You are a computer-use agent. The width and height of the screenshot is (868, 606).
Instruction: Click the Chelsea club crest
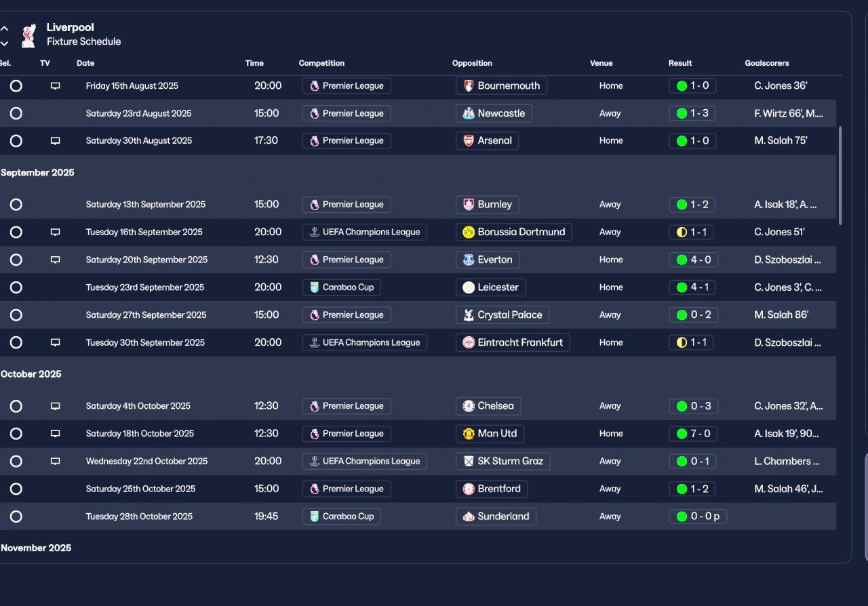tap(468, 407)
